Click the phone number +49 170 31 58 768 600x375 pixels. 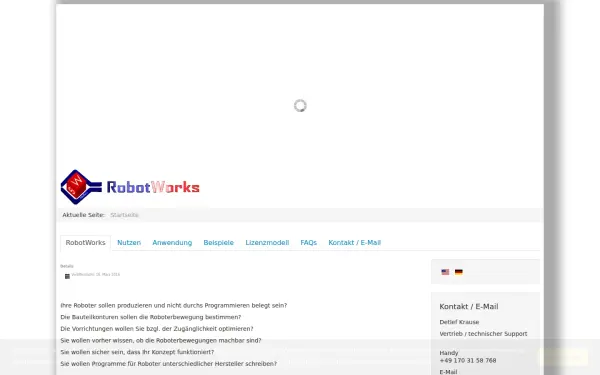coord(468,360)
